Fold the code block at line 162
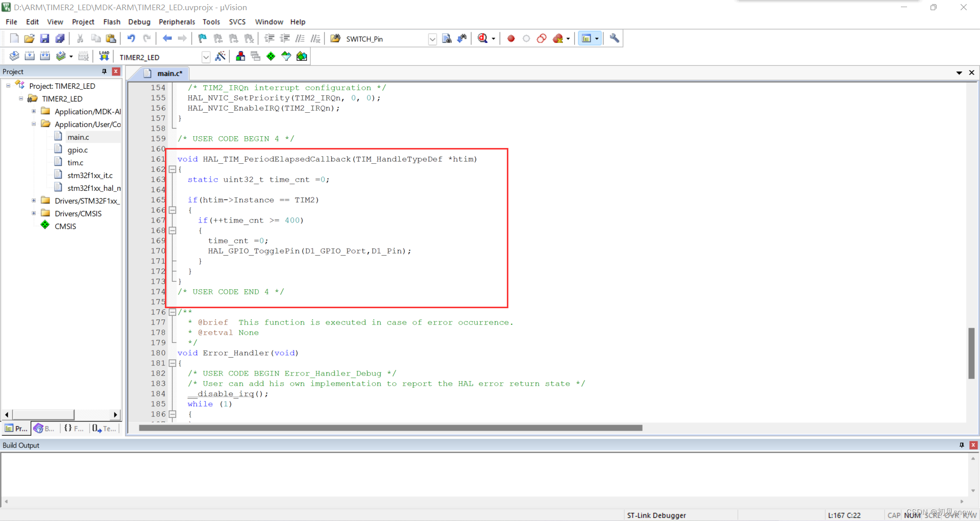Image resolution: width=980 pixels, height=521 pixels. (x=173, y=169)
